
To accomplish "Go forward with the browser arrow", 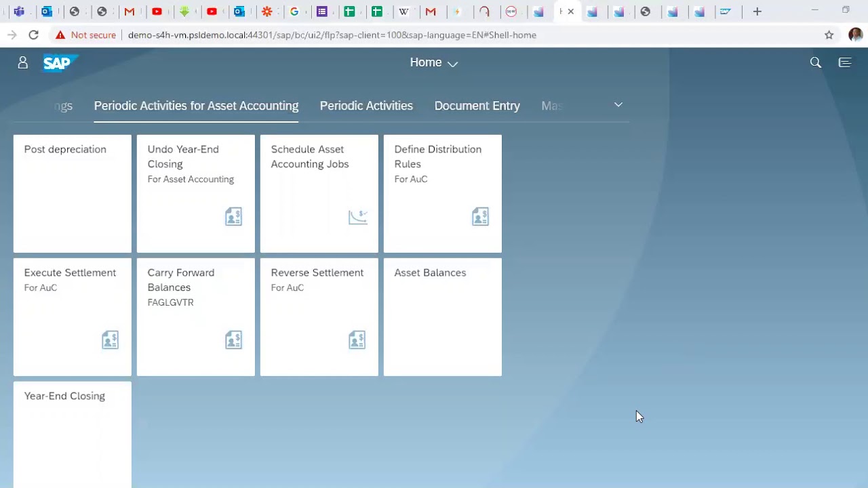I will [x=12, y=35].
